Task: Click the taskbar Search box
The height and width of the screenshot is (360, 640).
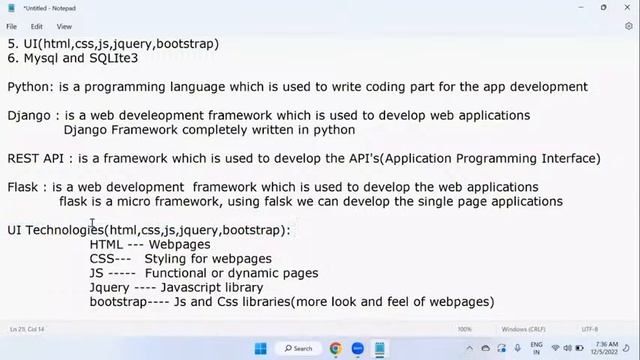Action: [x=299, y=349]
